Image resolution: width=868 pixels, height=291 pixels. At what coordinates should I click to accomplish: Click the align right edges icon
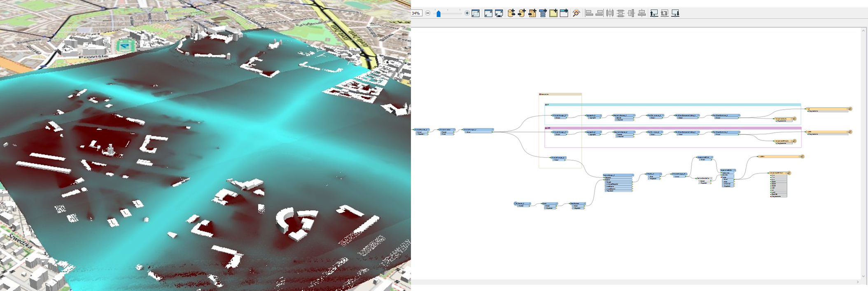(x=600, y=13)
